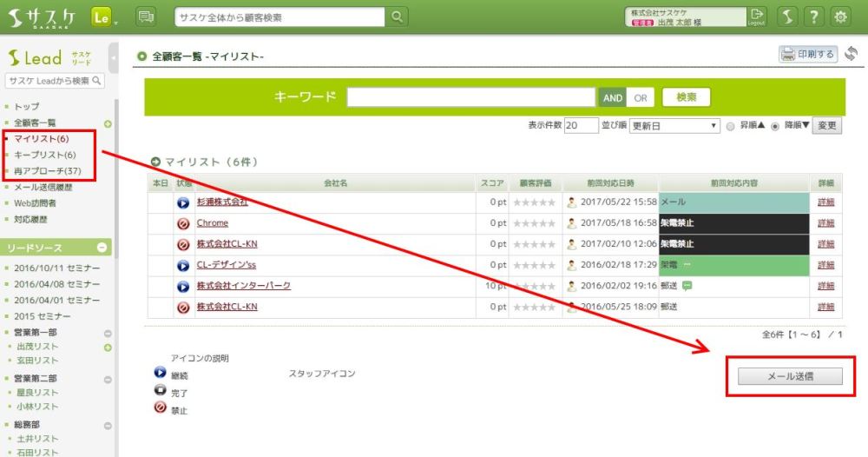
Task: Click the 継続 legend icon
Action: coord(160,373)
